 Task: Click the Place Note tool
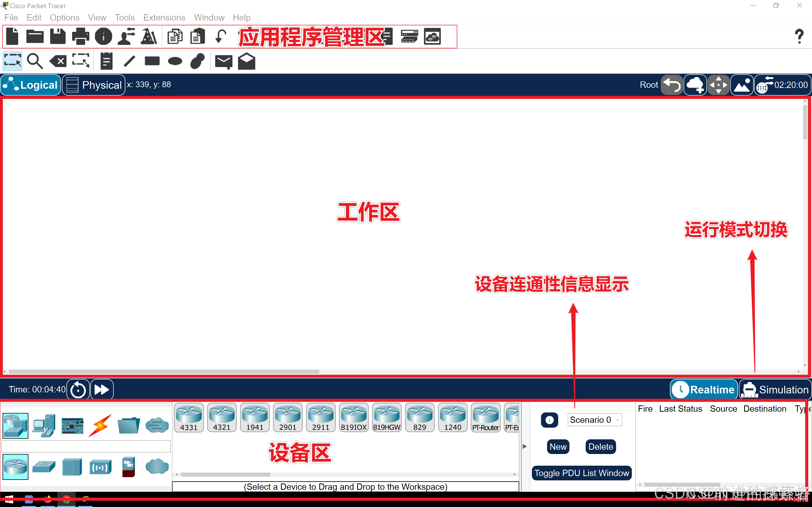point(106,61)
